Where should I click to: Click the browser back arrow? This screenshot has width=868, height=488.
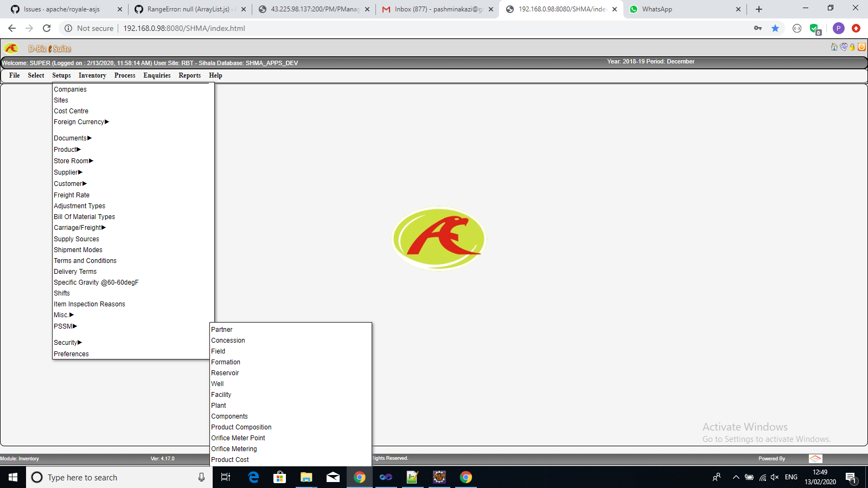[11, 28]
